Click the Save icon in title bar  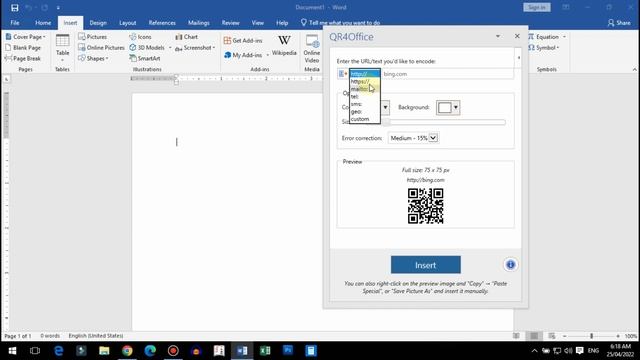point(15,7)
